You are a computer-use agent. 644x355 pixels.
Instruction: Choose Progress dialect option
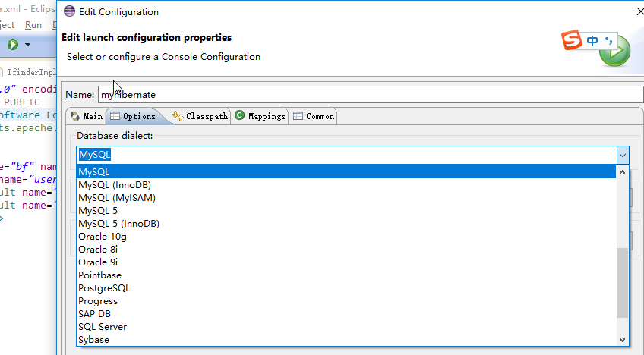point(346,301)
